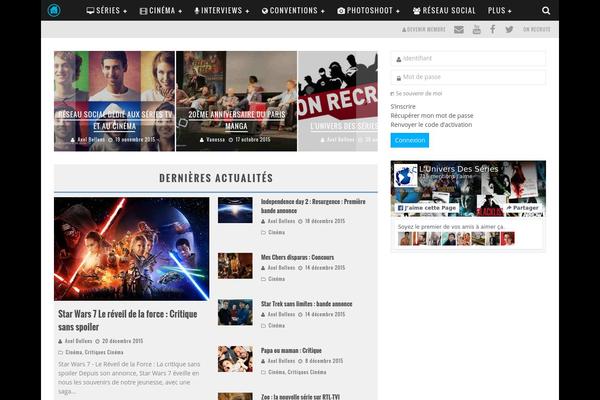Toggle the Se souvenir de moi checkbox

pyautogui.click(x=392, y=94)
